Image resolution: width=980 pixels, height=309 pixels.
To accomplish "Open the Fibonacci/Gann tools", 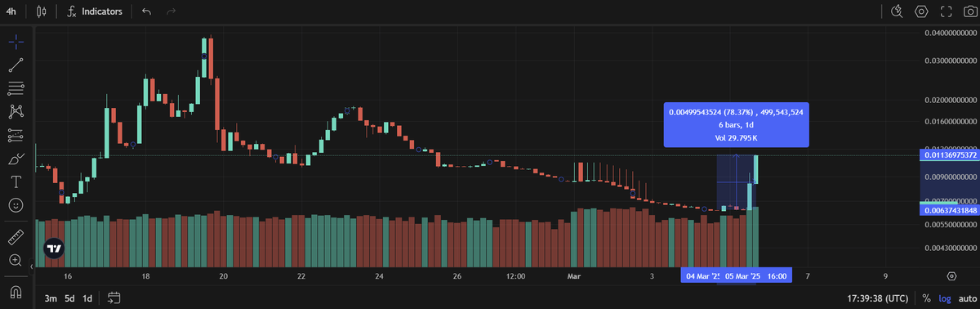I will coord(16,88).
